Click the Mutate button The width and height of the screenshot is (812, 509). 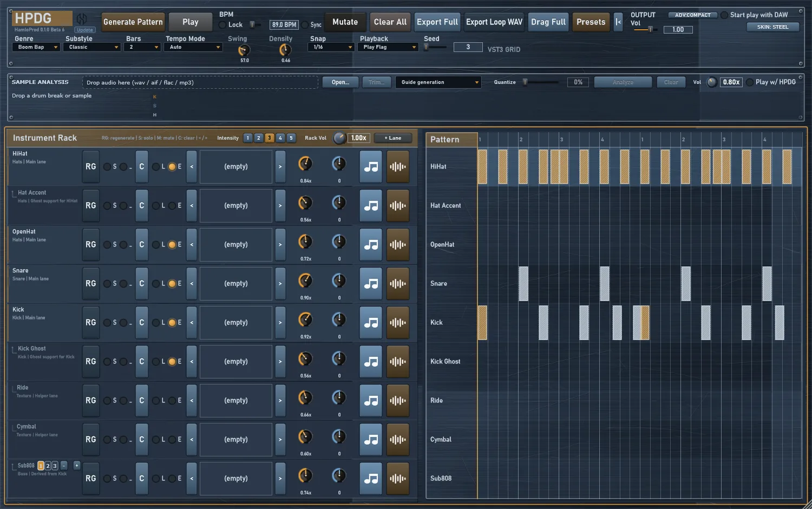(x=345, y=22)
